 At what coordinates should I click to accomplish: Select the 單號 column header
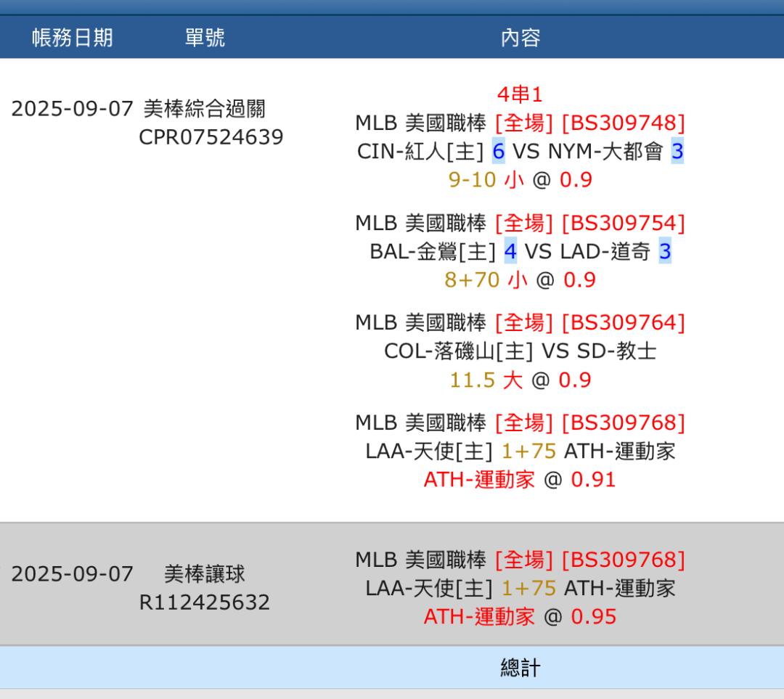205,38
